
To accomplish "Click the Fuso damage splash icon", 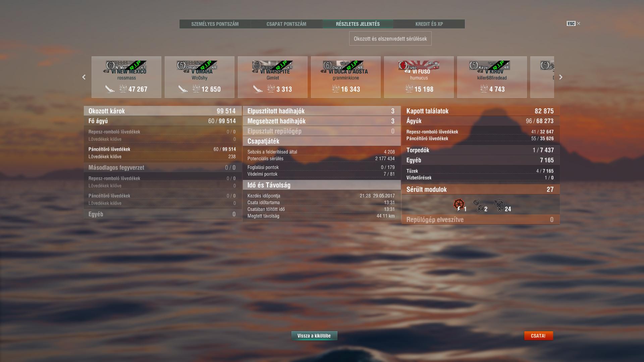I will point(409,89).
